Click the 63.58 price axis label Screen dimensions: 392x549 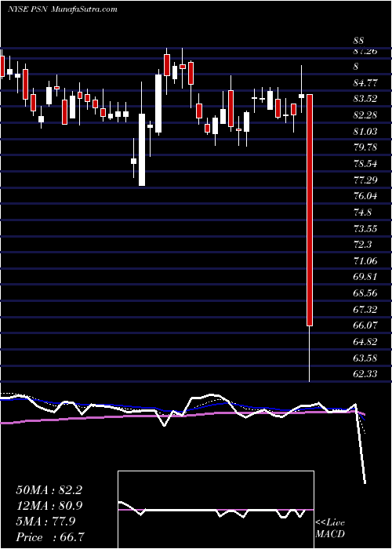click(365, 358)
